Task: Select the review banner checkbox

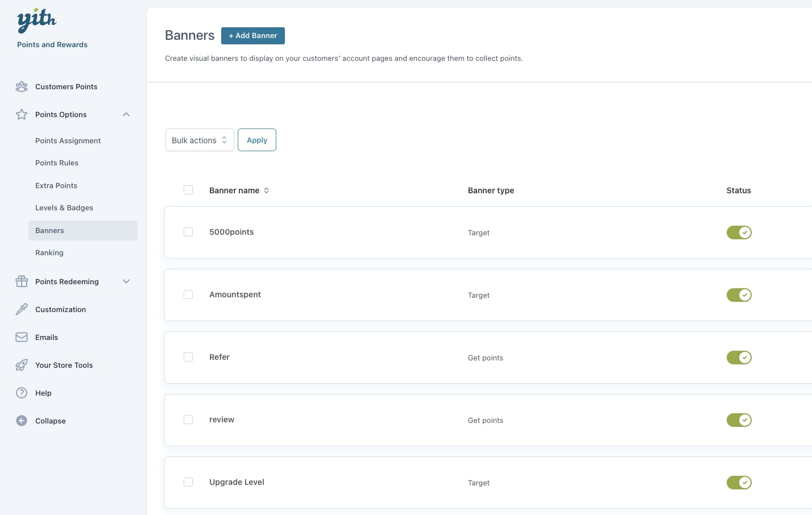Action: (188, 420)
